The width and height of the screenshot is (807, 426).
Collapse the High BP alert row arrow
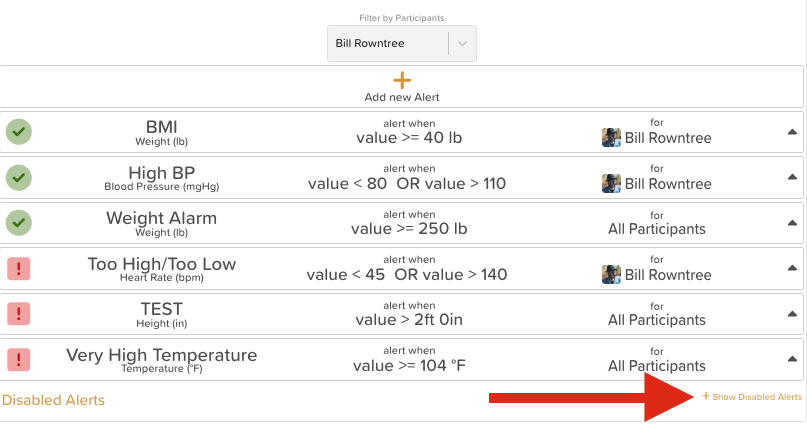coord(792,177)
